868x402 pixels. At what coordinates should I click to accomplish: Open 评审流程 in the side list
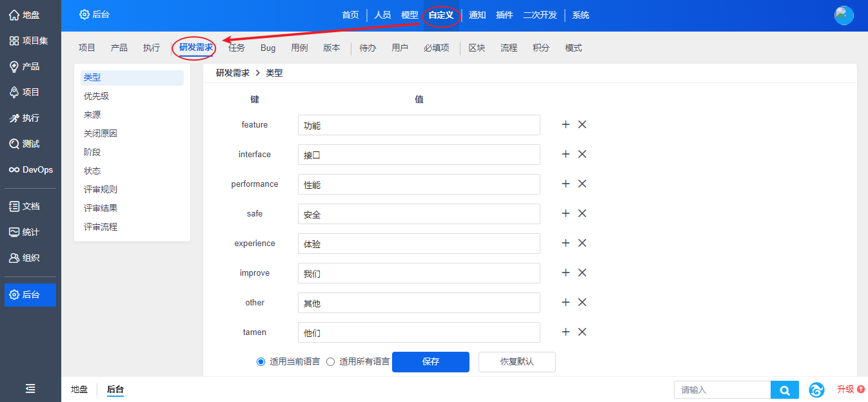101,227
